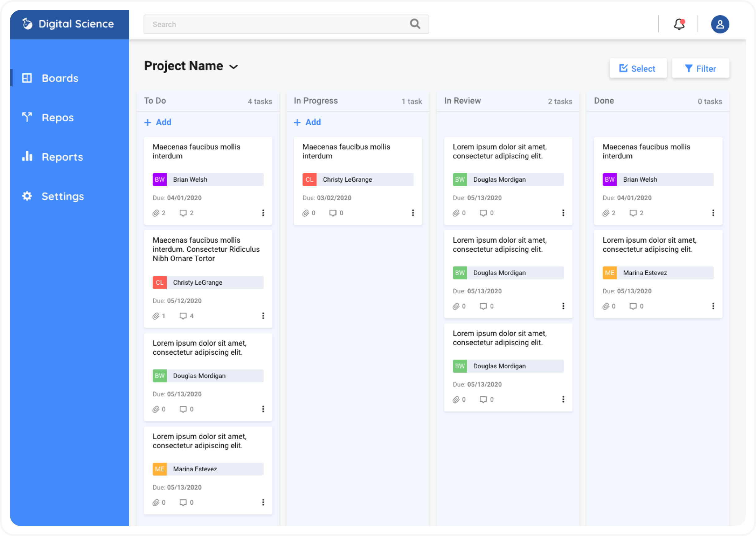Screen dimensions: 756x536
Task: Select Reports from the sidebar menu
Action: 62,157
